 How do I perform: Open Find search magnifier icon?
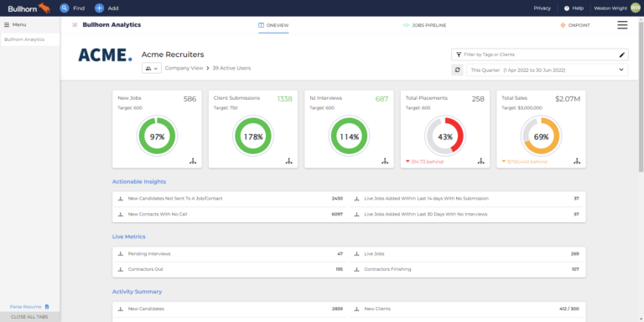click(64, 8)
